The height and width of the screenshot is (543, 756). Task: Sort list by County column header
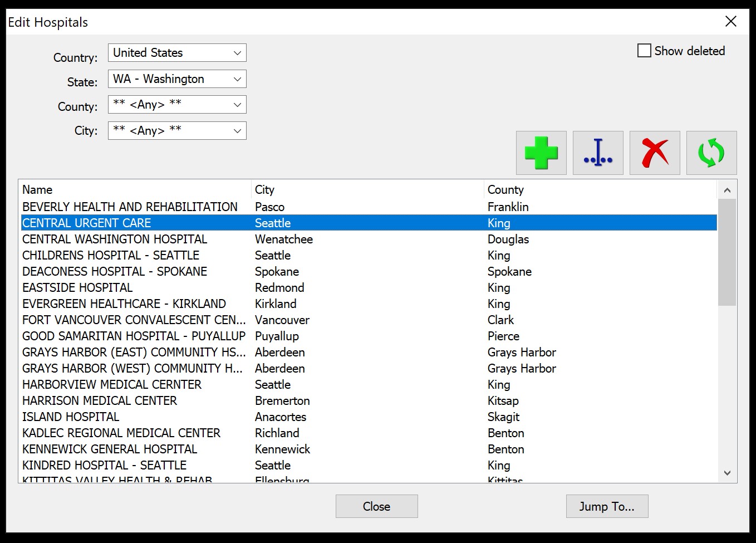click(x=601, y=190)
